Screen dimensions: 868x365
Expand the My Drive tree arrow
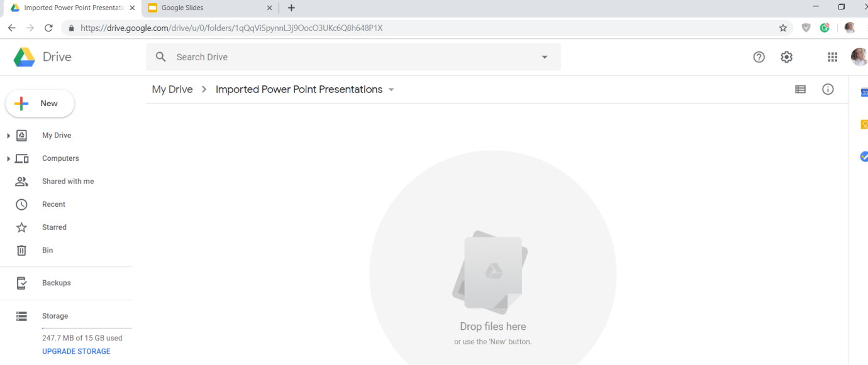click(x=8, y=136)
